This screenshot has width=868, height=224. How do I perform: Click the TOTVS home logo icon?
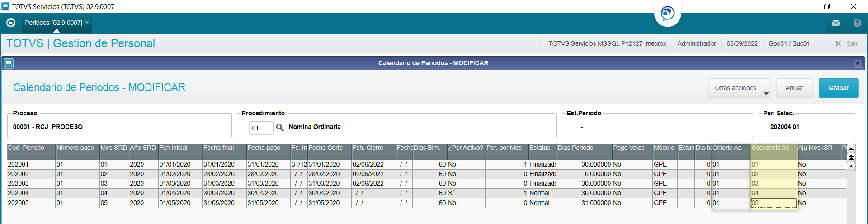coord(11,23)
